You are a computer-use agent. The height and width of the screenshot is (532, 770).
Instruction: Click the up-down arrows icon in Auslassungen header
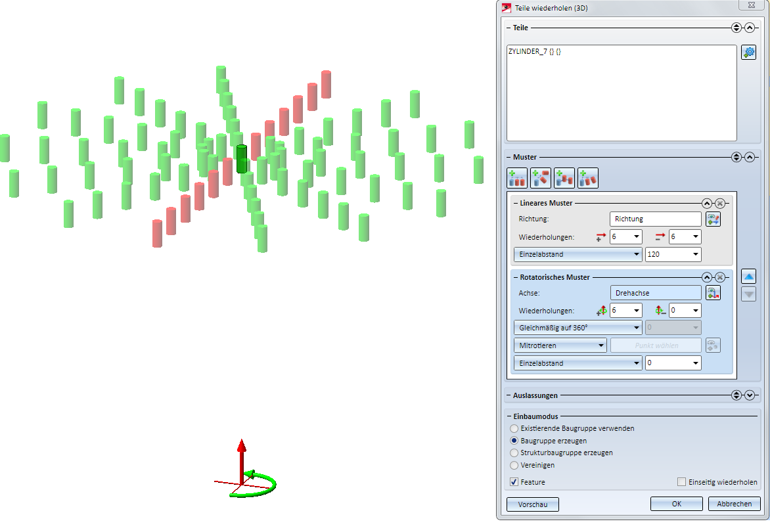[x=736, y=395]
